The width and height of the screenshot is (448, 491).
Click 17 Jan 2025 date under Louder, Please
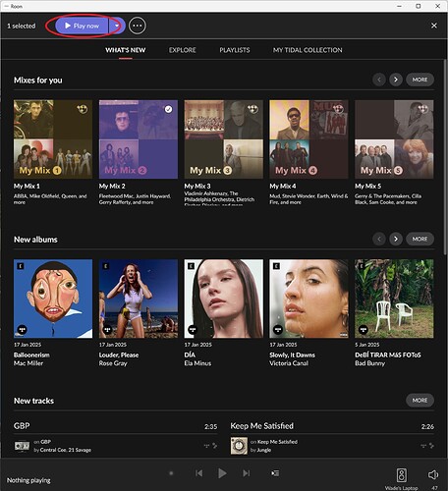(113, 345)
